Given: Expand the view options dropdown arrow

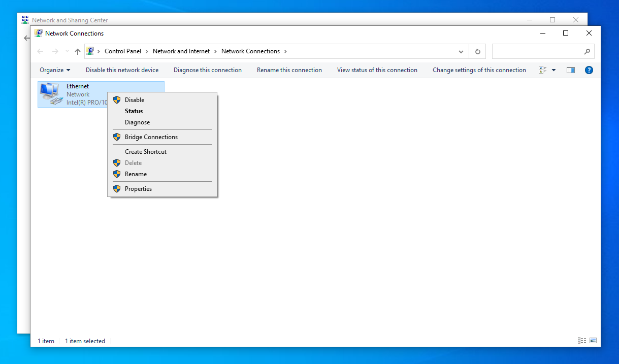Looking at the screenshot, I should coord(553,70).
